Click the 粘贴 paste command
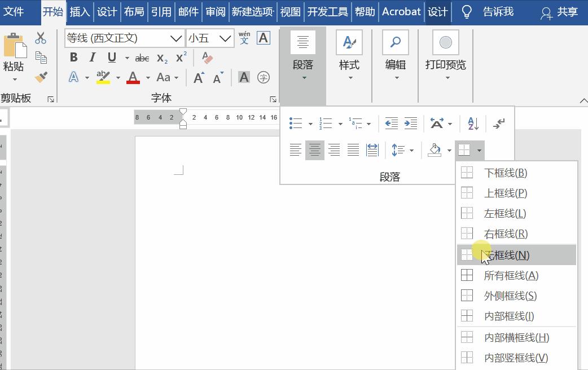The width and height of the screenshot is (588, 370). pyautogui.click(x=13, y=56)
